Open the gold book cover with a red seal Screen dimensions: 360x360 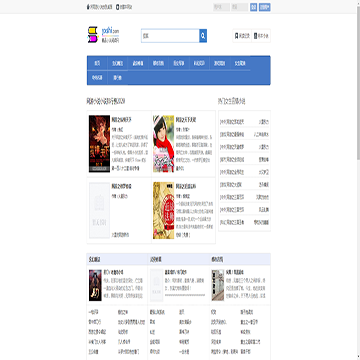[163, 210]
